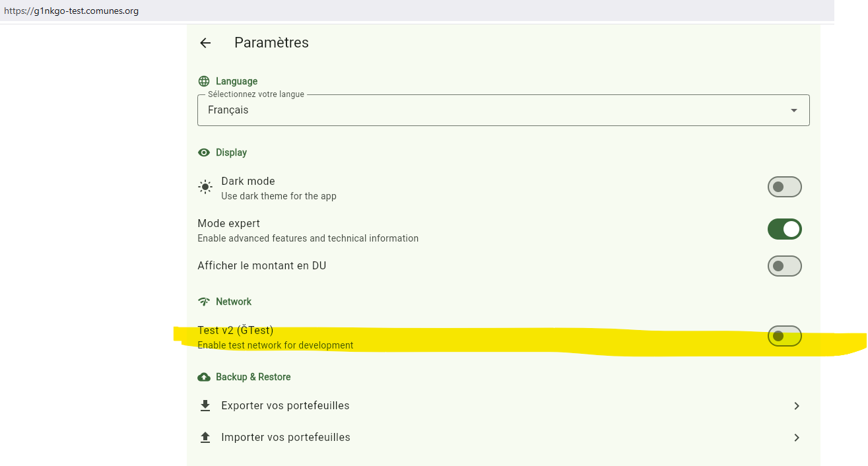Toggle Afficher le montant en DU

(784, 266)
